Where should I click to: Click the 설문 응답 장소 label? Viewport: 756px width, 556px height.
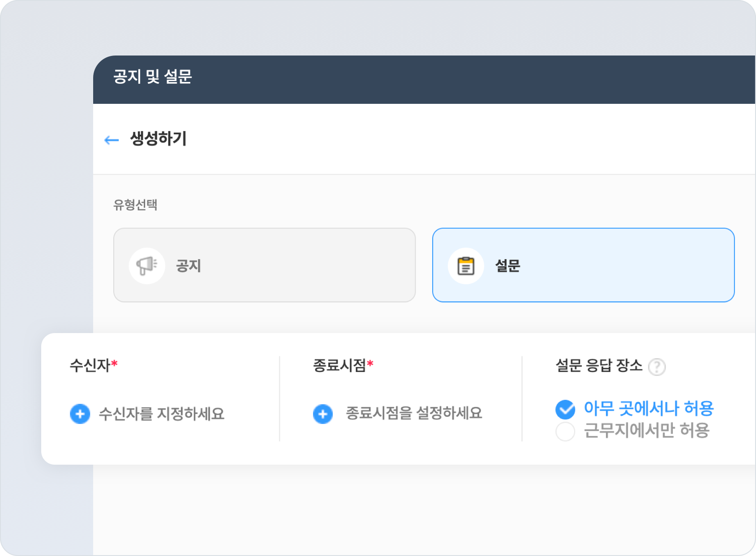(x=599, y=365)
